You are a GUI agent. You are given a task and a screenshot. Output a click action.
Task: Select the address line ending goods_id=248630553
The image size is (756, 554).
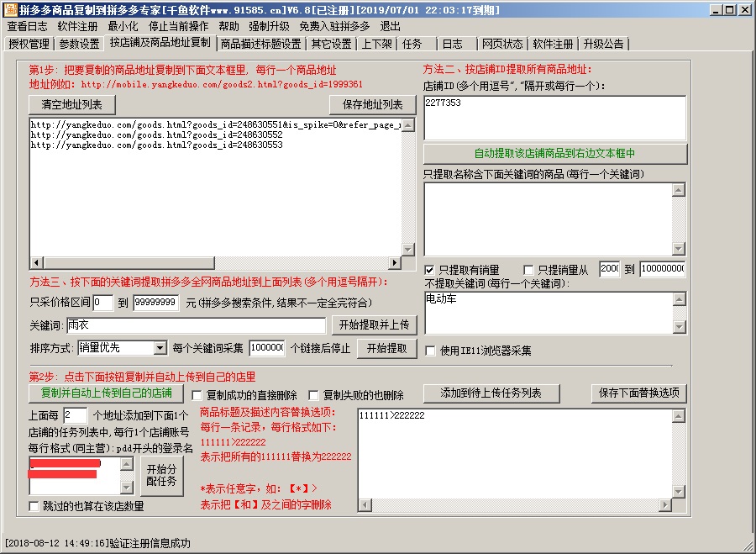click(x=157, y=145)
